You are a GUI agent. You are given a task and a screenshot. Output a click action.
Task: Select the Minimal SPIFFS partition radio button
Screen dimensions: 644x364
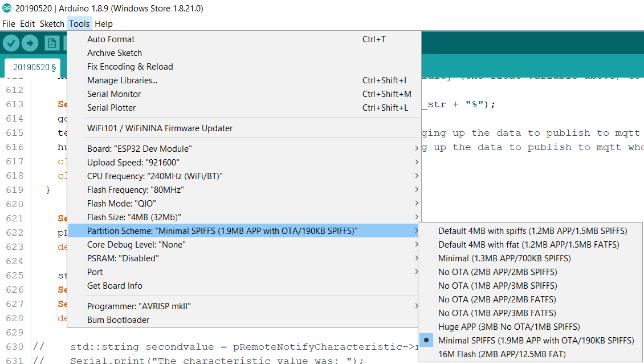pos(426,339)
